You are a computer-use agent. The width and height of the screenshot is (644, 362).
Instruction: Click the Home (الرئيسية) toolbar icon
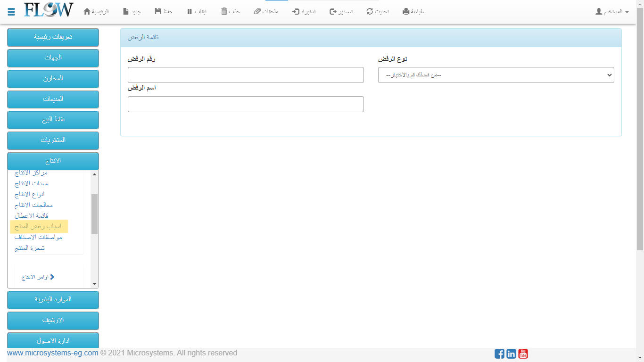click(x=87, y=11)
